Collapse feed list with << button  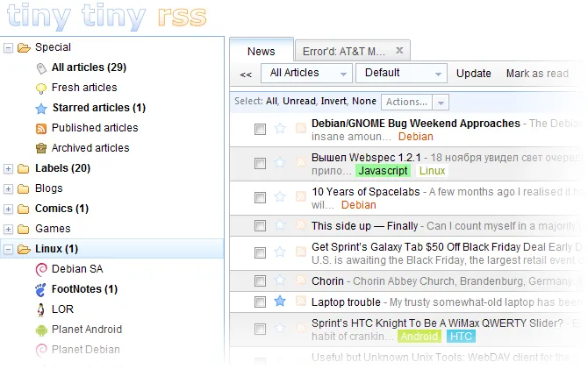(246, 75)
